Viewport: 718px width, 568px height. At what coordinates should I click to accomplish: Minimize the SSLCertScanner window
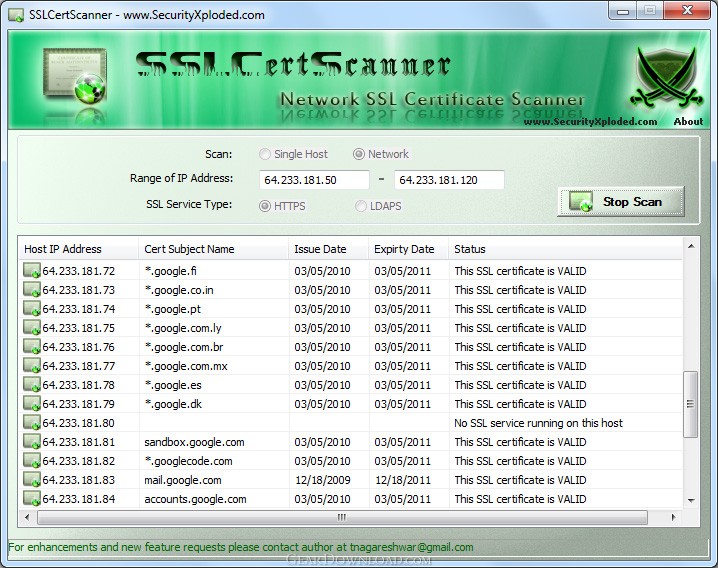[x=623, y=10]
